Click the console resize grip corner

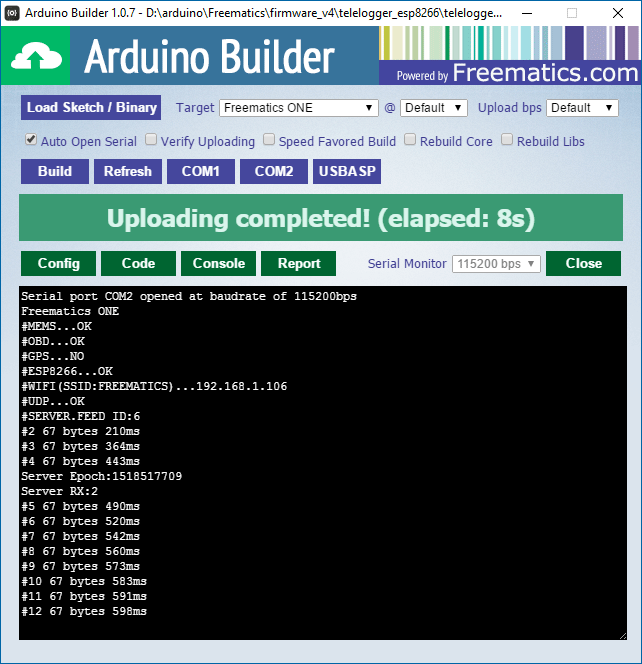(623, 636)
